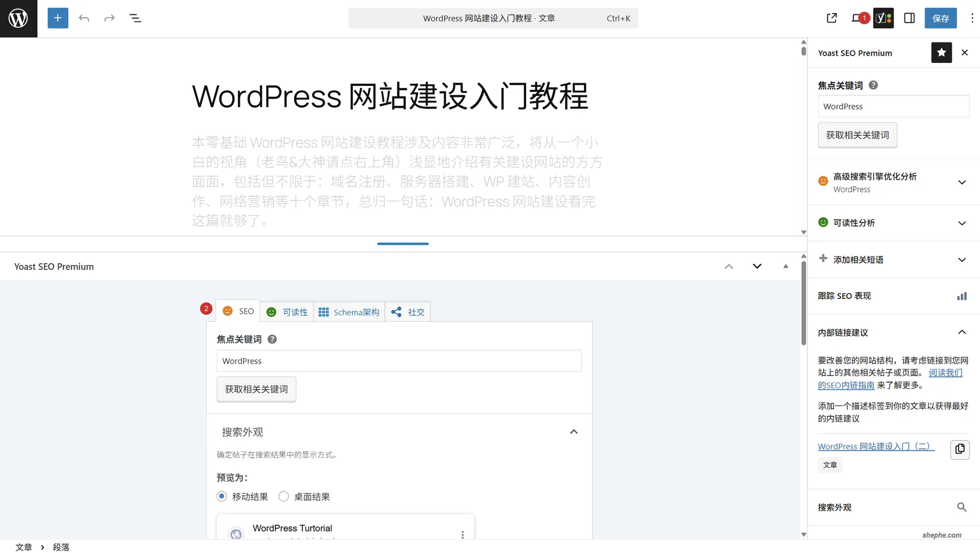
Task: Click the 获取相关关键词 button
Action: click(x=256, y=389)
